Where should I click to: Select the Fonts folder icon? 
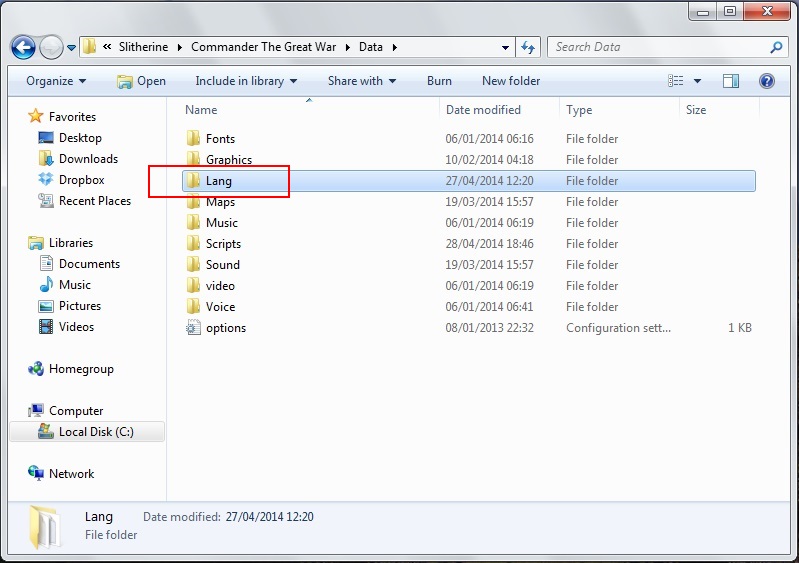click(193, 139)
